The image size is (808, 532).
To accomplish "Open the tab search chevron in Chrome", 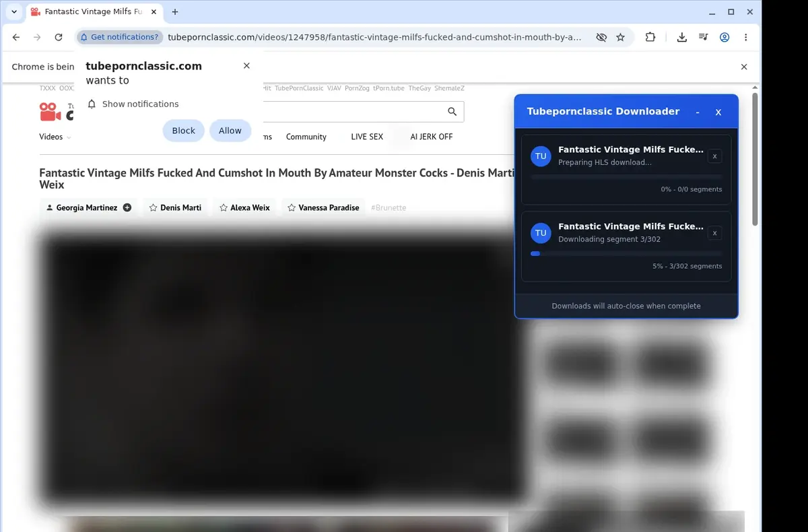I will coord(14,11).
